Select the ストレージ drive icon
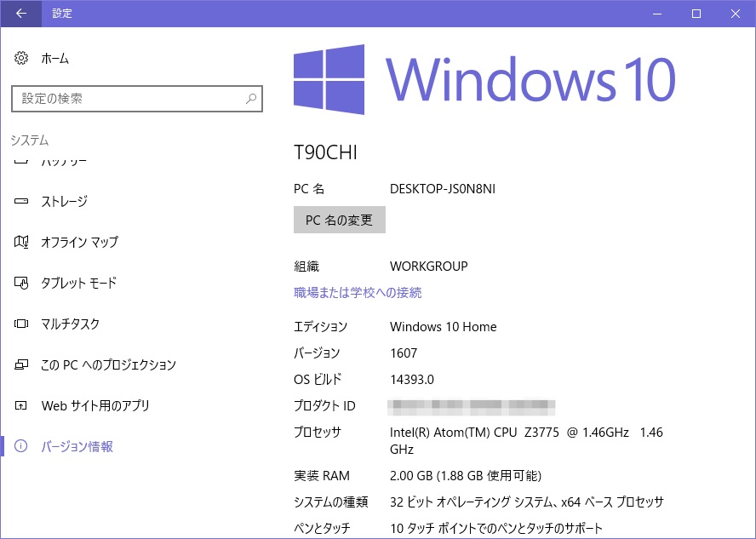 tap(20, 201)
